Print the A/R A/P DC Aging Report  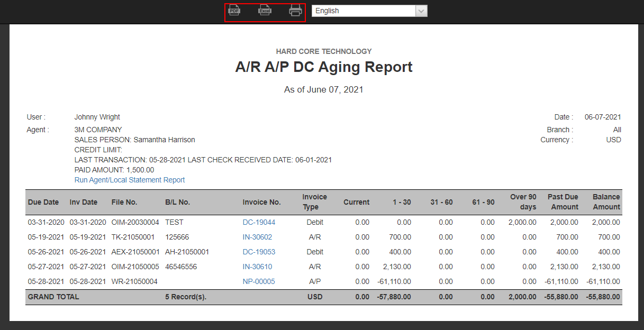point(295,10)
